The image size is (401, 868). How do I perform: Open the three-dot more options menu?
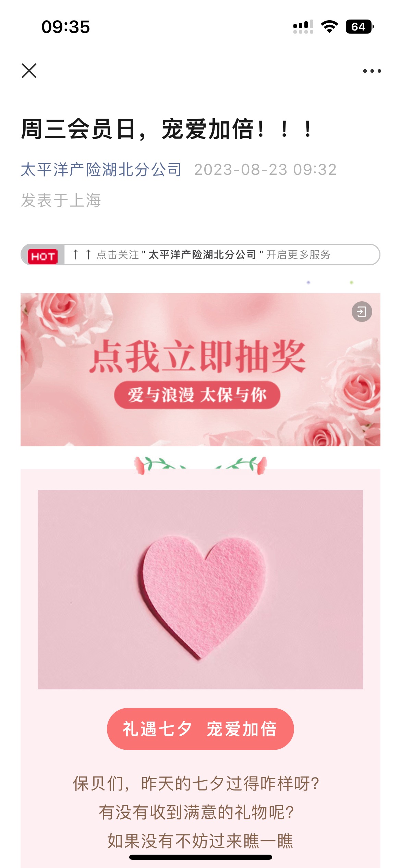tap(372, 71)
